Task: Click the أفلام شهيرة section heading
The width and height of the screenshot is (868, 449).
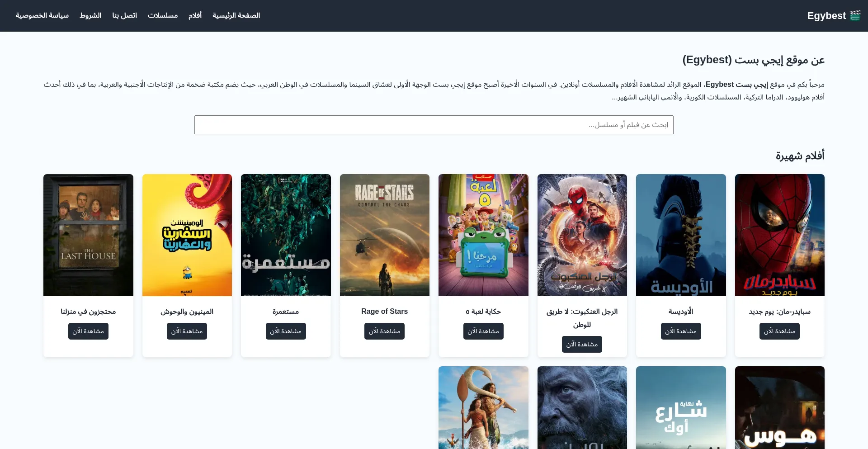Action: (x=800, y=156)
